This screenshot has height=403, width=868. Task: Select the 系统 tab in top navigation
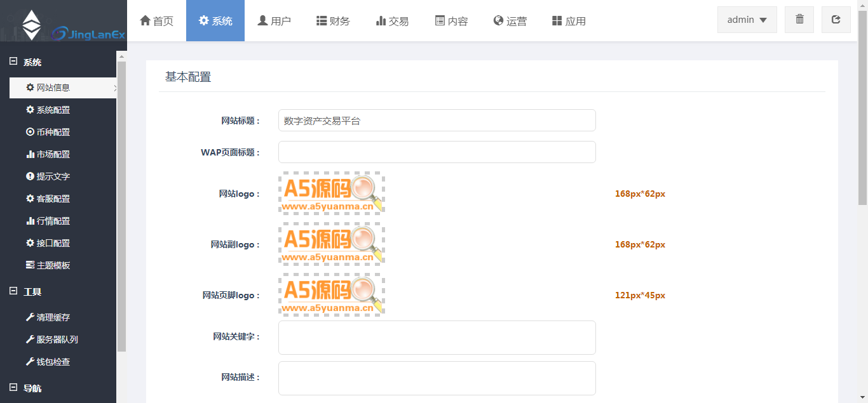[215, 21]
